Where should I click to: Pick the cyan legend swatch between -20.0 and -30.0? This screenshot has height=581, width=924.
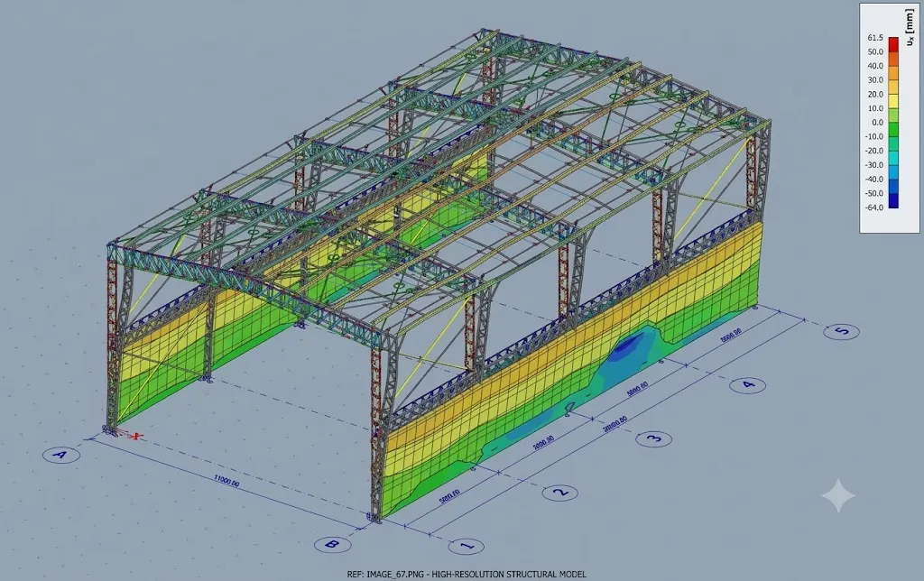click(893, 158)
